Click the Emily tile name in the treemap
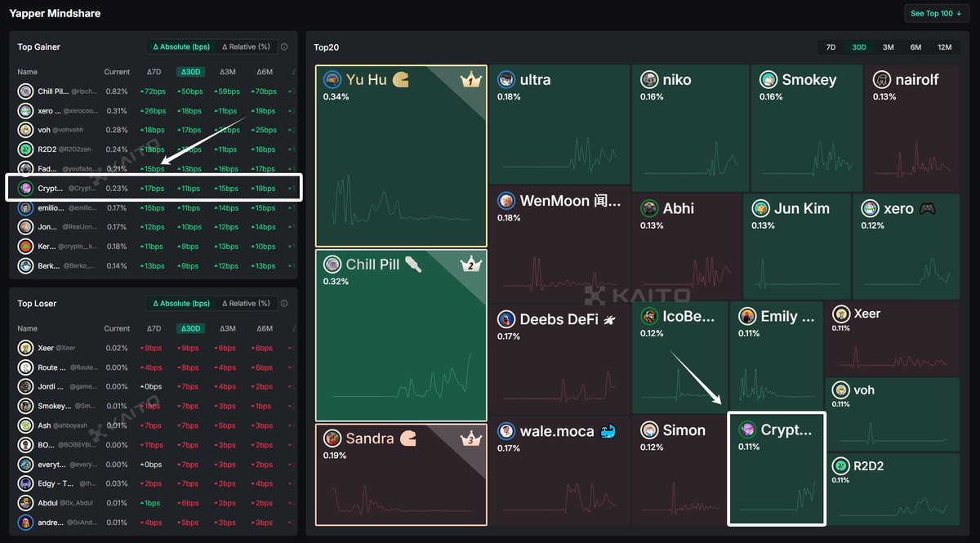The image size is (980, 543). pos(788,317)
